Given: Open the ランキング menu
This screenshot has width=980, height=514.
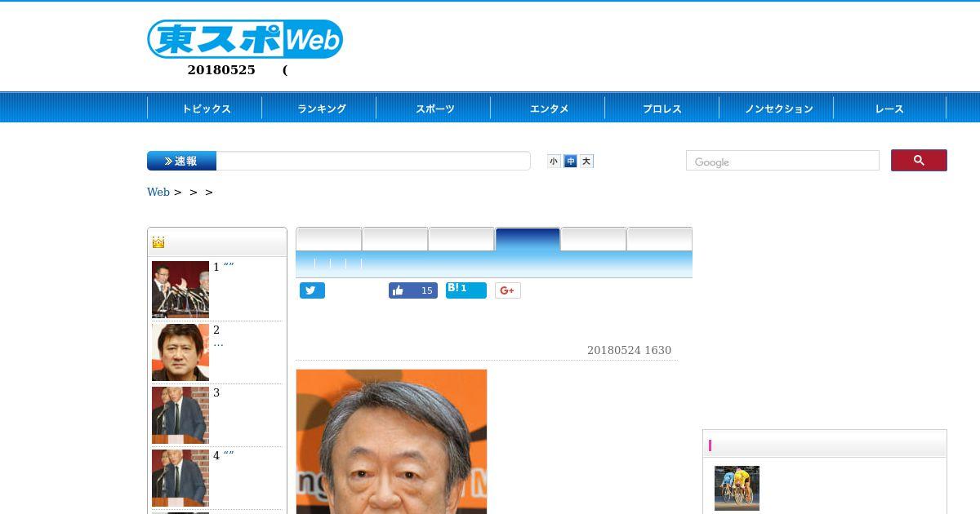Looking at the screenshot, I should tap(319, 109).
